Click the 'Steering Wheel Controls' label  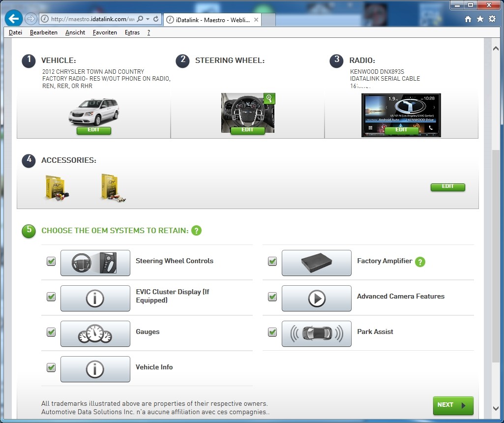click(175, 261)
